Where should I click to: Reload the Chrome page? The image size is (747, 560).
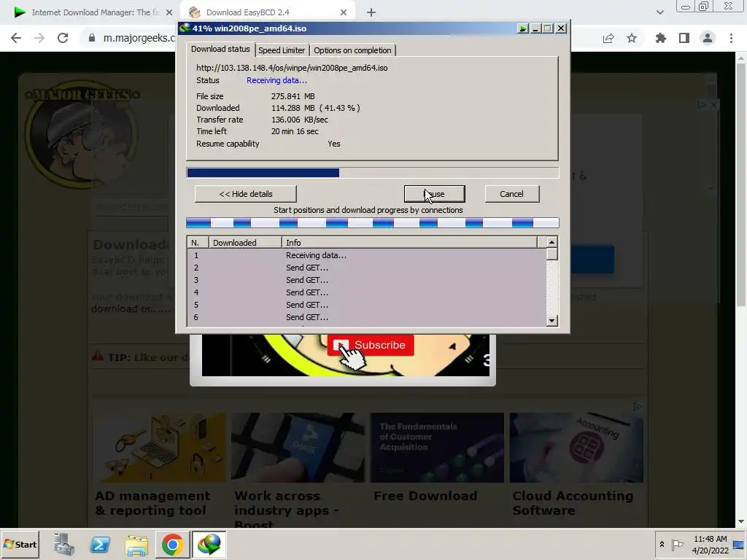[x=63, y=38]
